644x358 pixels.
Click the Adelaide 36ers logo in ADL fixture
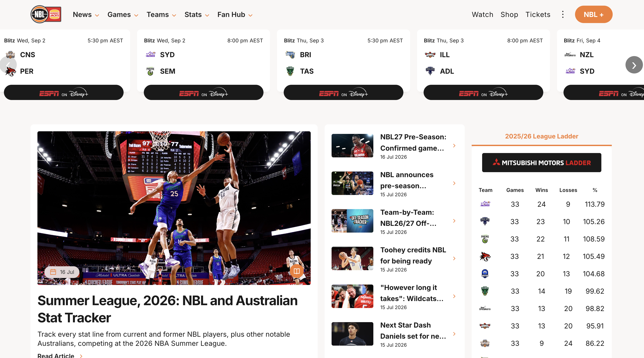[x=430, y=71]
